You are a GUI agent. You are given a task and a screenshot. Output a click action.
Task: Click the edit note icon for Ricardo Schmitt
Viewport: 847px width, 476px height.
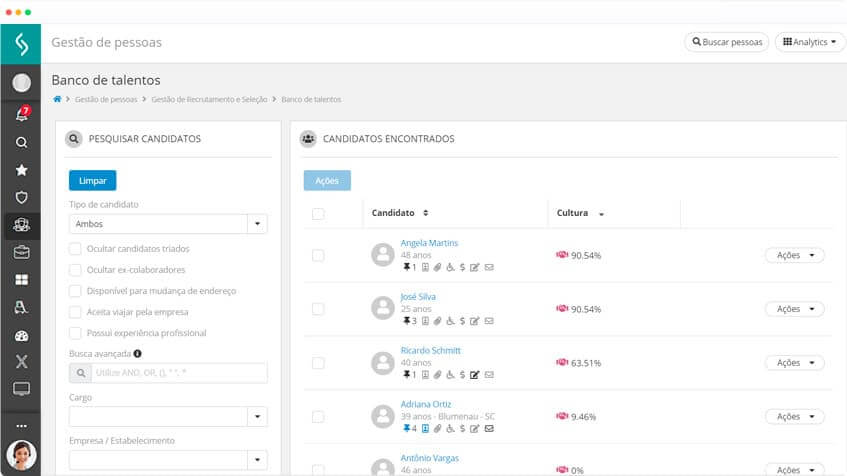pyautogui.click(x=475, y=375)
